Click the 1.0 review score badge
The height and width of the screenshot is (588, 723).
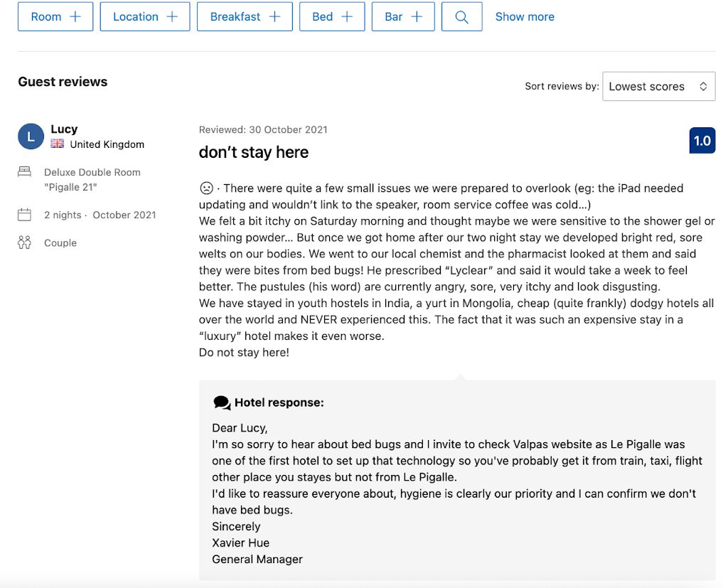point(702,141)
